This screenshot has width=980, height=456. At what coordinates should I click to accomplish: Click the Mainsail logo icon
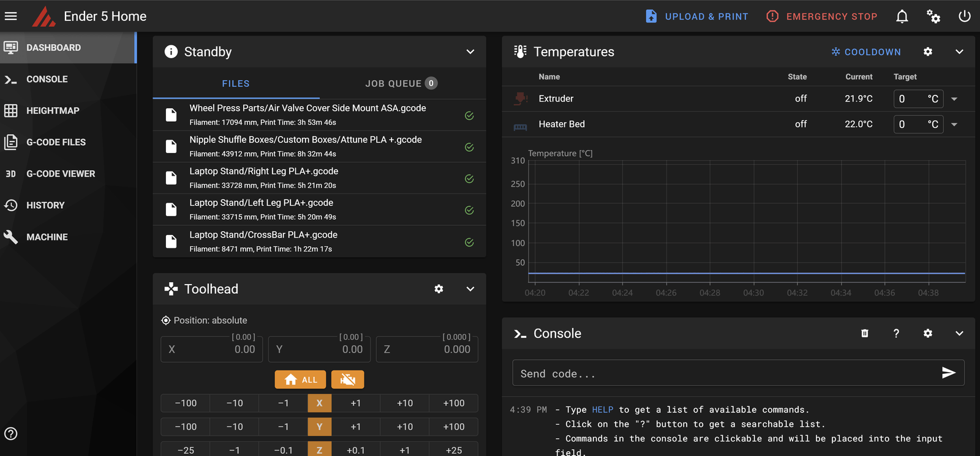point(44,17)
